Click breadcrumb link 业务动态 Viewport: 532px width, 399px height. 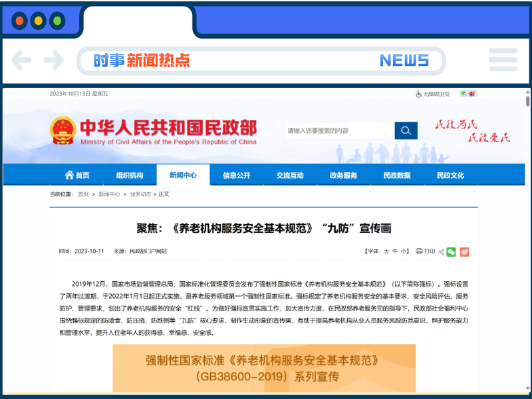(141, 194)
